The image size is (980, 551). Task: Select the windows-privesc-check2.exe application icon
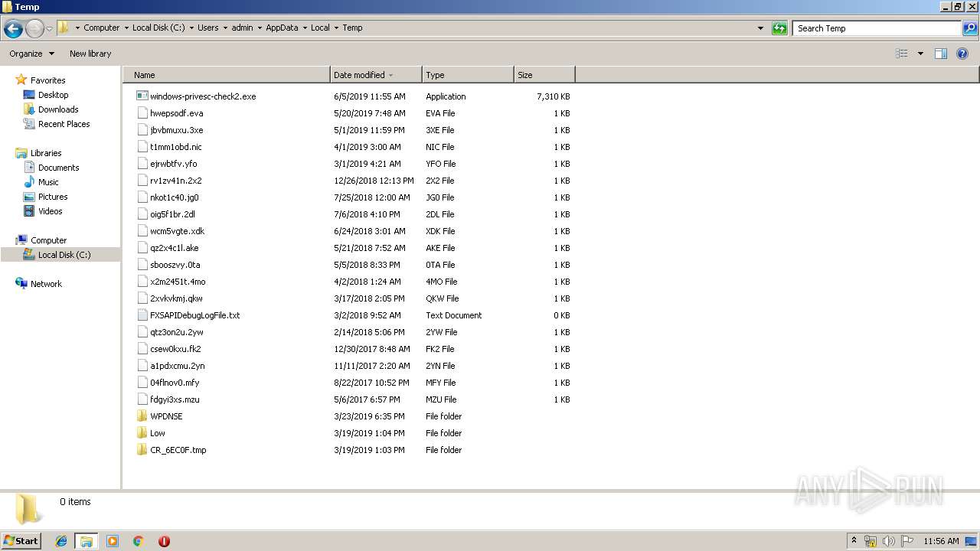pyautogui.click(x=142, y=96)
